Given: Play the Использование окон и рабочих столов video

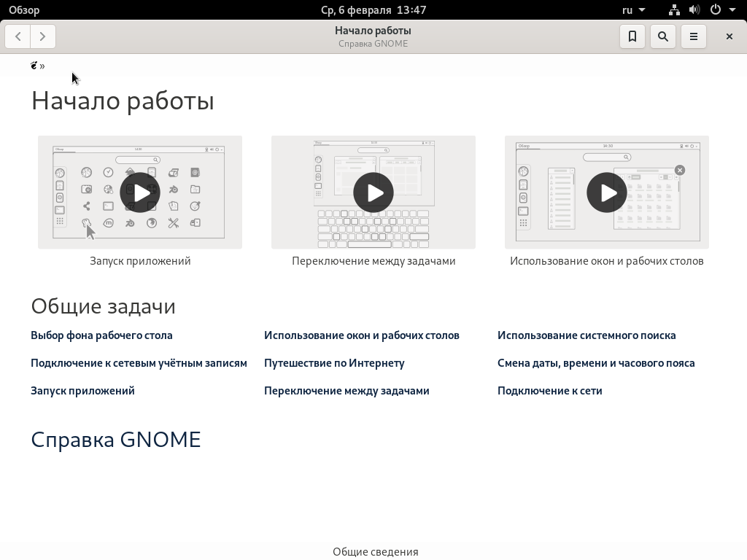Looking at the screenshot, I should [x=607, y=192].
